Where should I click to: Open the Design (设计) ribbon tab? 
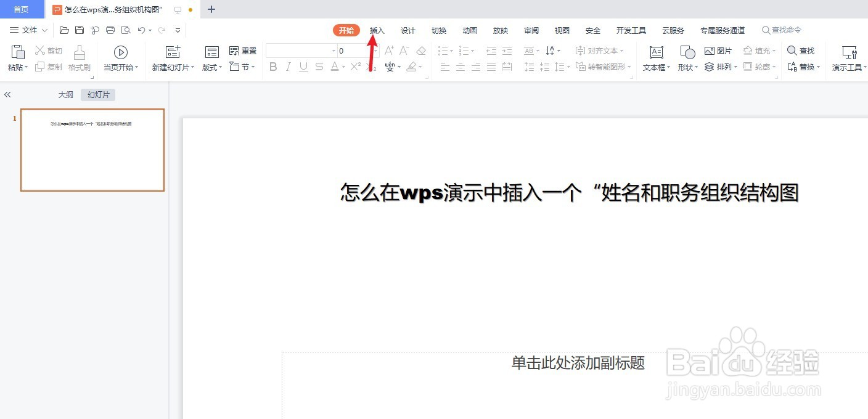[x=408, y=30]
